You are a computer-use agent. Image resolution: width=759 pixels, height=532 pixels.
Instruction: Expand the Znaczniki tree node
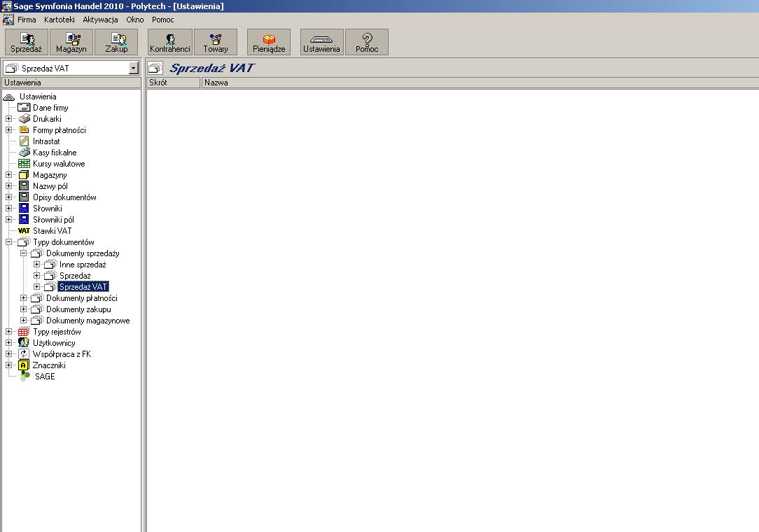click(x=8, y=365)
